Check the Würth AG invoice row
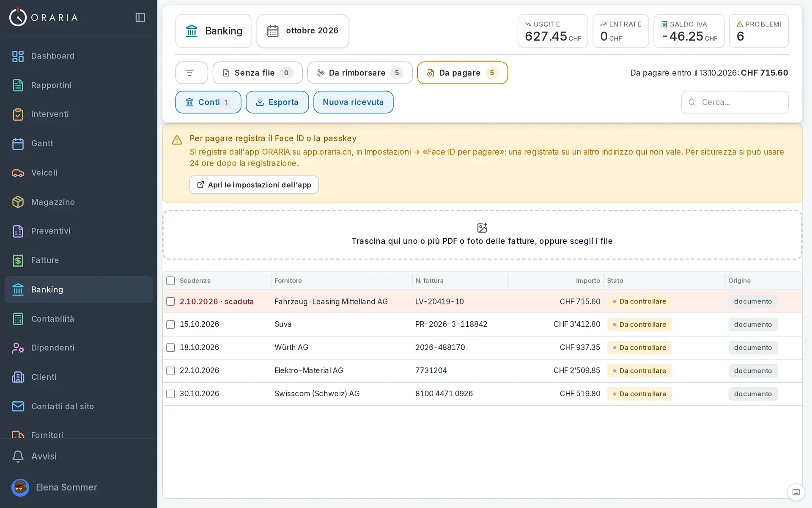 170,348
